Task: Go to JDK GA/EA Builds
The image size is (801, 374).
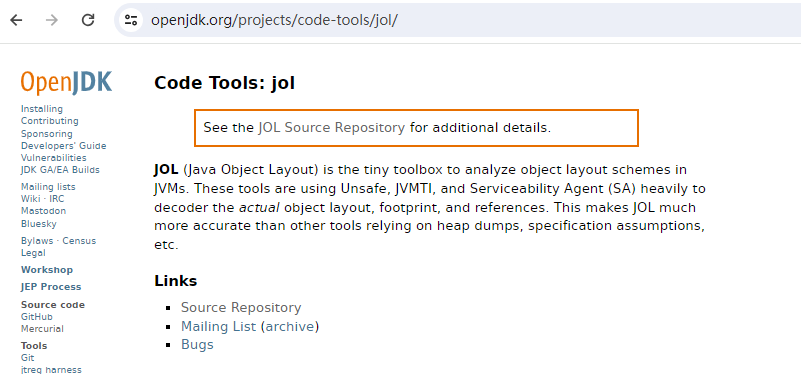Action: point(60,170)
